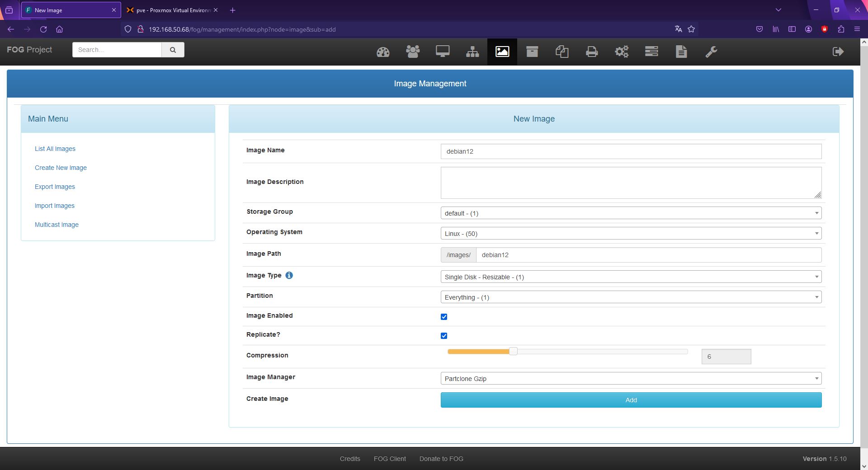Click the logout icon
The width and height of the screenshot is (868, 470).
pyautogui.click(x=838, y=52)
